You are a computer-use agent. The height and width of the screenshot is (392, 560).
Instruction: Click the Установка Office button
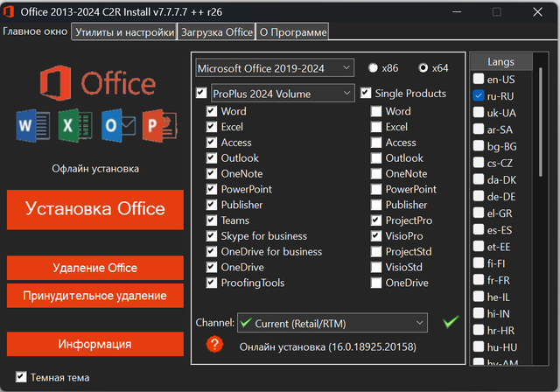click(95, 210)
